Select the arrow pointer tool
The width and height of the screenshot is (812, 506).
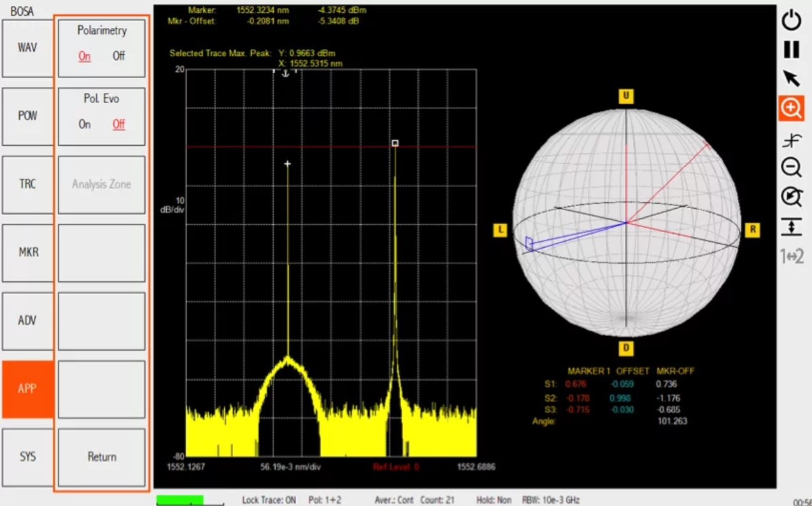(x=791, y=78)
